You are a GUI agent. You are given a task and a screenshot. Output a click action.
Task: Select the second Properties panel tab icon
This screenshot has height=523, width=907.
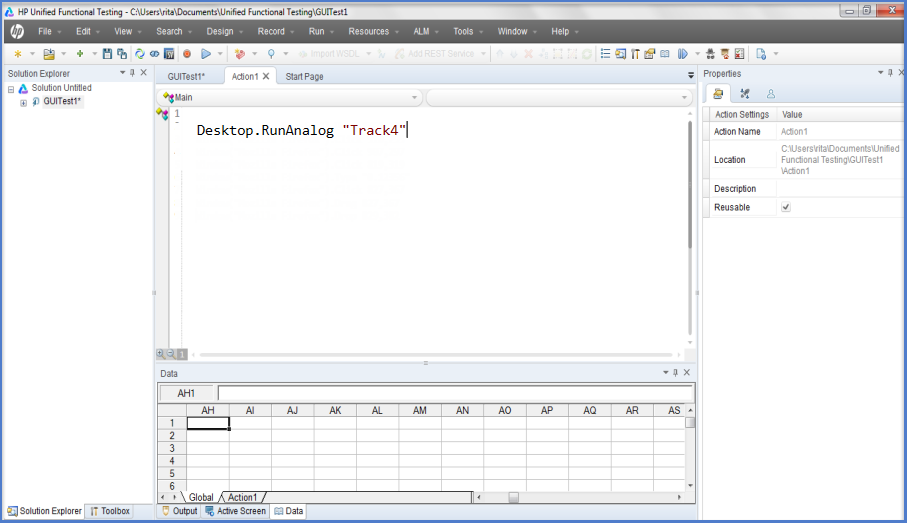coord(744,94)
